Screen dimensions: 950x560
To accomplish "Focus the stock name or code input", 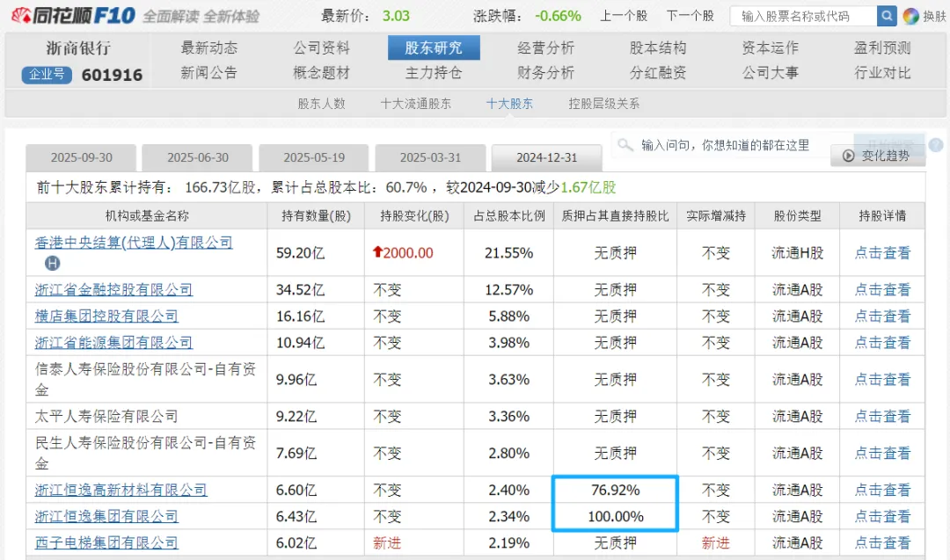I will 804,16.
